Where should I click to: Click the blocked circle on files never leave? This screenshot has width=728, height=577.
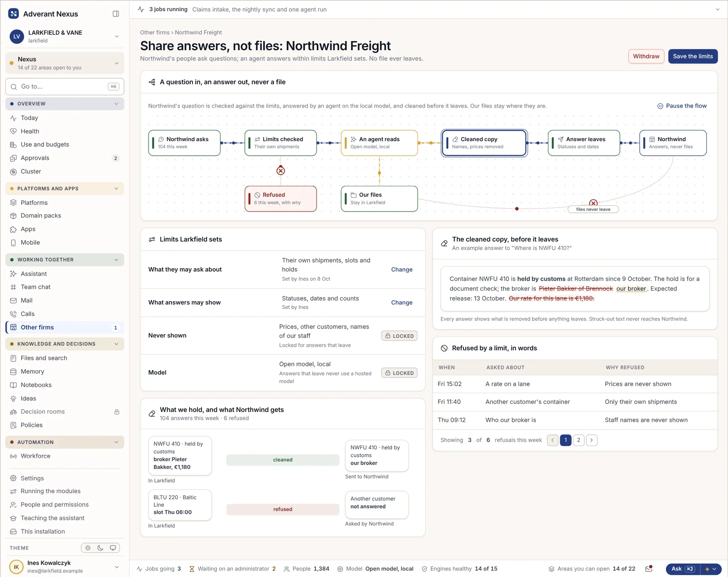point(593,203)
